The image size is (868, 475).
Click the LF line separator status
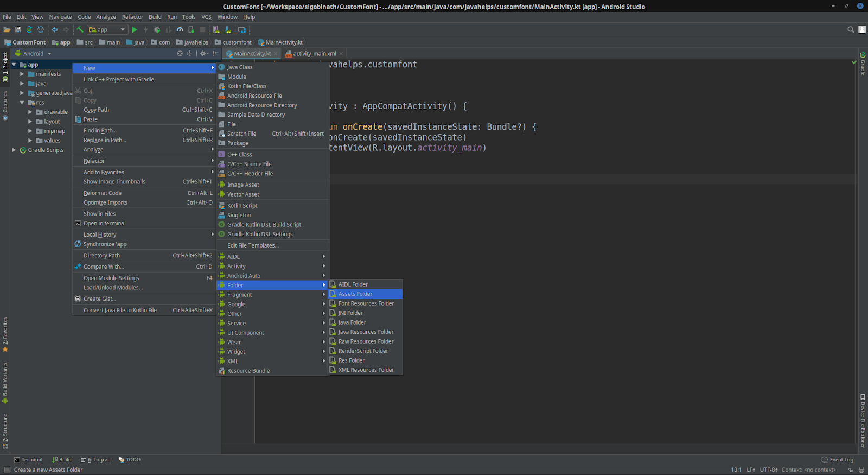[751, 470]
